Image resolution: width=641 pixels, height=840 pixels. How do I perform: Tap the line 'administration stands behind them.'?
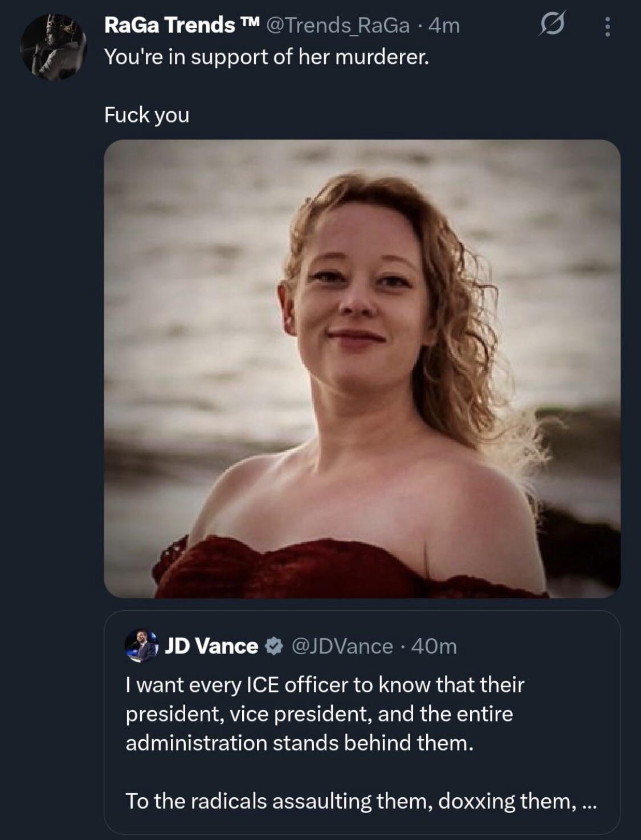click(x=299, y=743)
